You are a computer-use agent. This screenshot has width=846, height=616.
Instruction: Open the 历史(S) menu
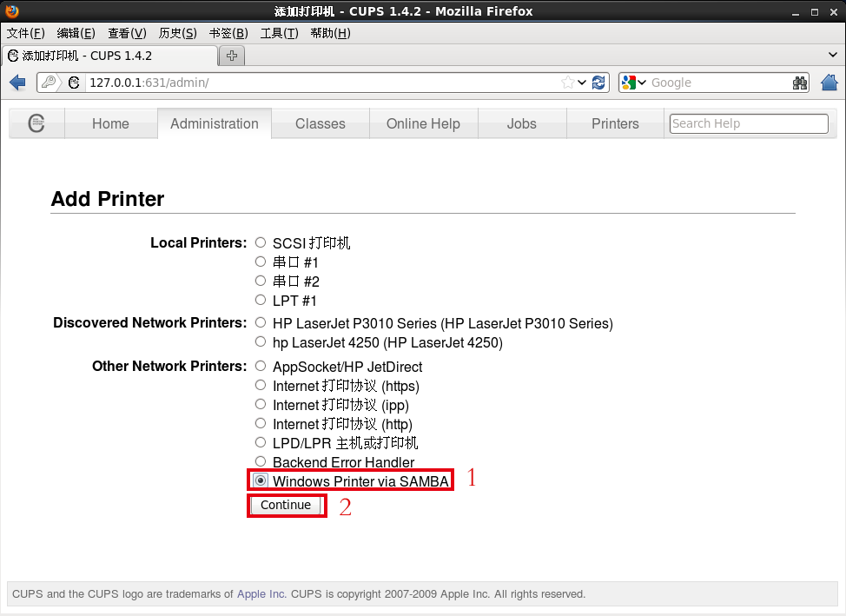tap(177, 34)
